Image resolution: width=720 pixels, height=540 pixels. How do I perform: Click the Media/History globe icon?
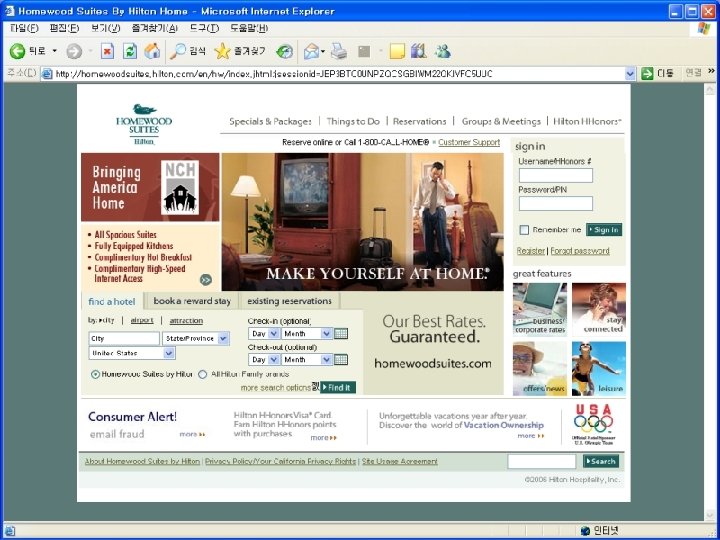(x=284, y=51)
